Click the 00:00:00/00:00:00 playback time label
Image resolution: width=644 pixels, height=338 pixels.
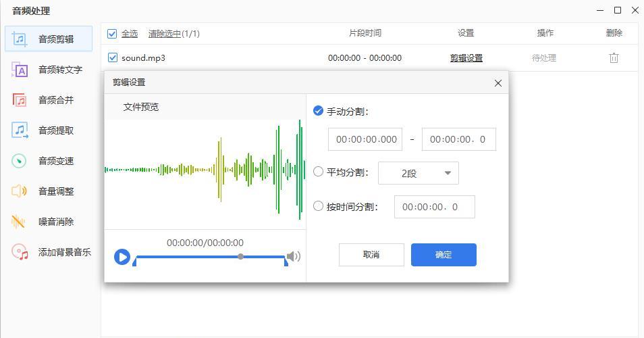coord(205,243)
